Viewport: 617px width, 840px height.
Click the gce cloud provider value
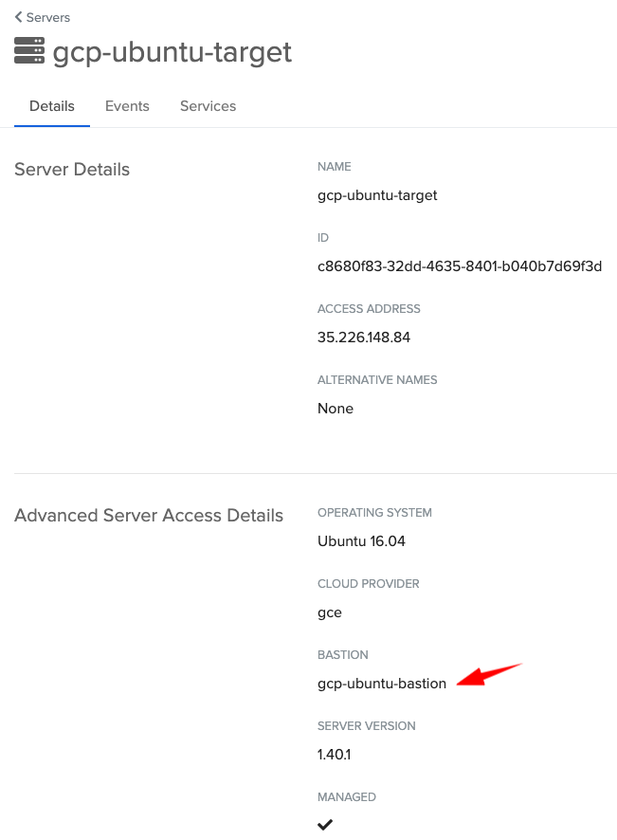point(330,612)
